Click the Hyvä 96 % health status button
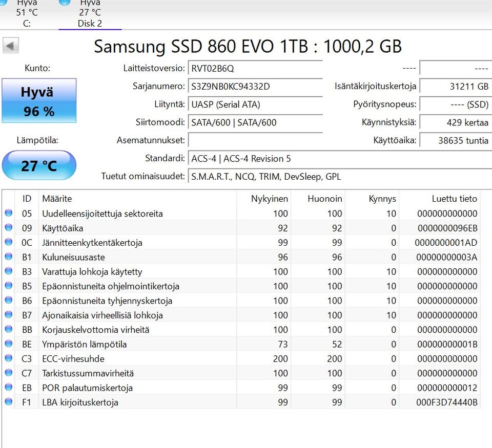492x448 pixels. coord(39,101)
